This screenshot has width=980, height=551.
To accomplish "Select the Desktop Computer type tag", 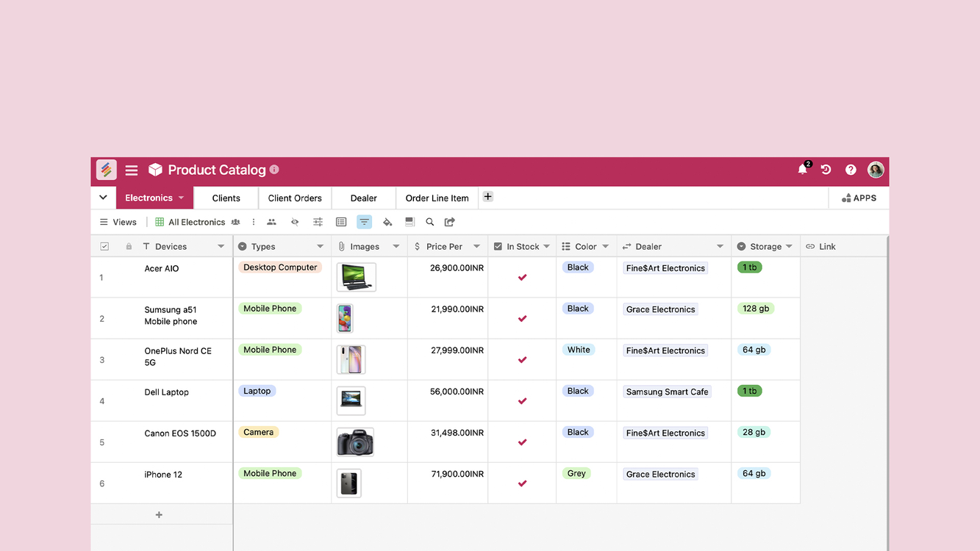I will tap(280, 267).
